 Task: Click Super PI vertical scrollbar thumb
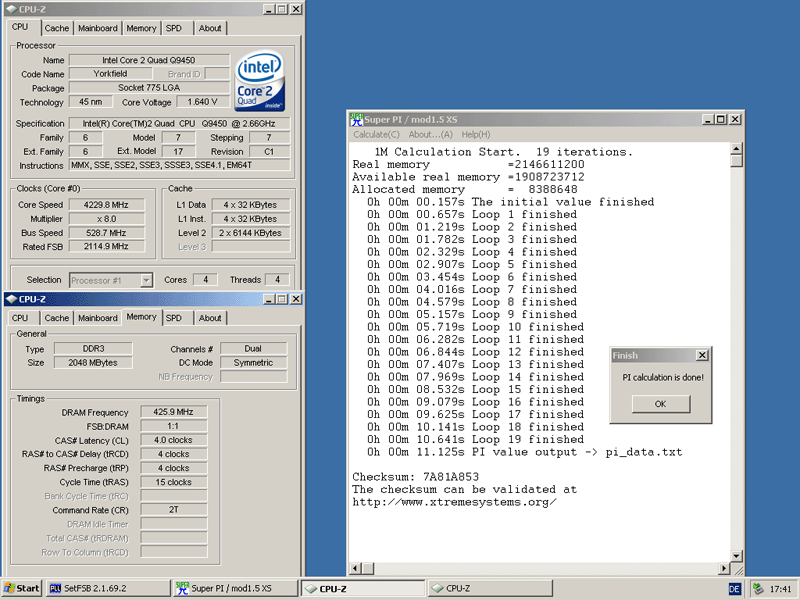point(736,161)
